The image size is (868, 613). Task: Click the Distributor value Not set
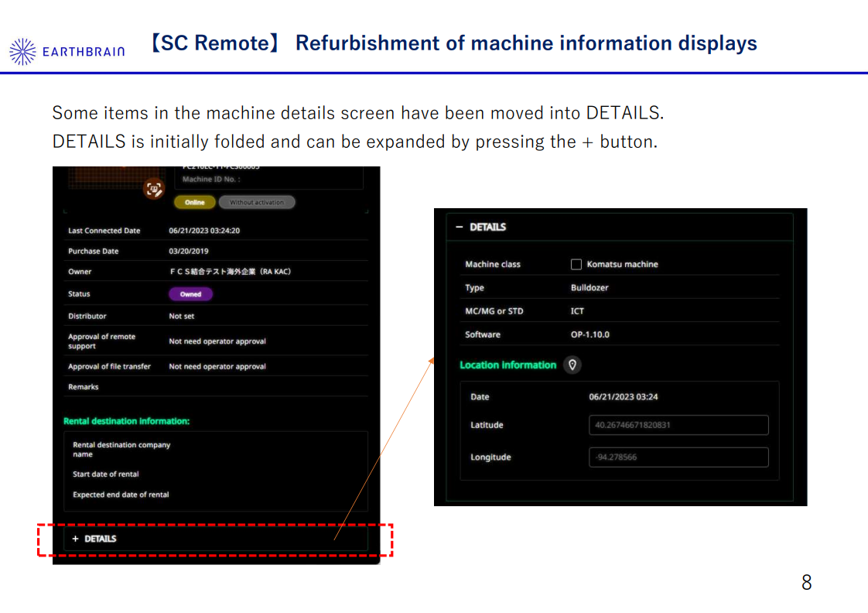pos(182,317)
